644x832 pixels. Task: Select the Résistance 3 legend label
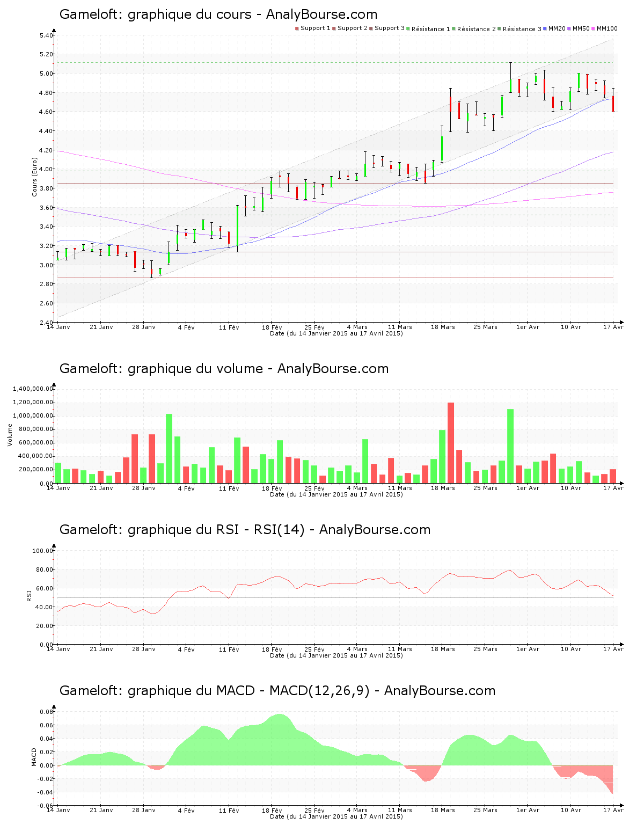click(x=522, y=29)
